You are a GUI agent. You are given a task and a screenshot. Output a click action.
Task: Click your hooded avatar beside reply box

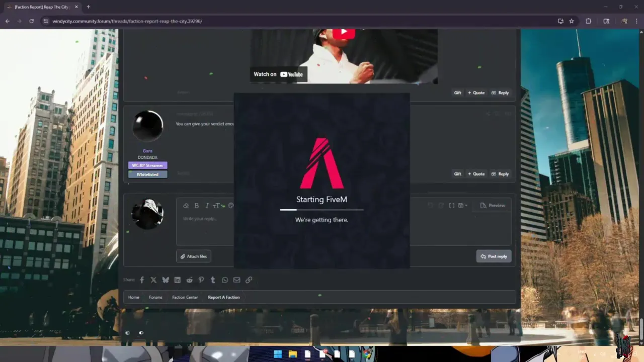pos(147,214)
